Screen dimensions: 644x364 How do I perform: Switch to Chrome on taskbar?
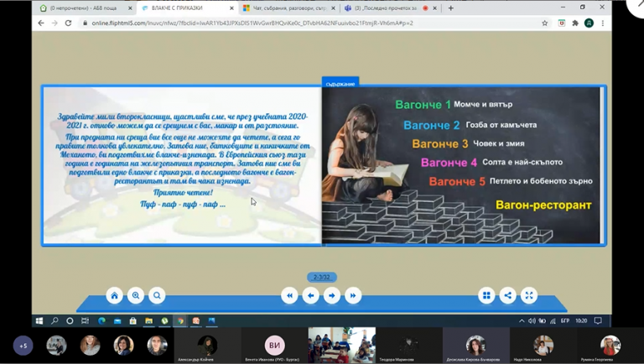coord(180,321)
